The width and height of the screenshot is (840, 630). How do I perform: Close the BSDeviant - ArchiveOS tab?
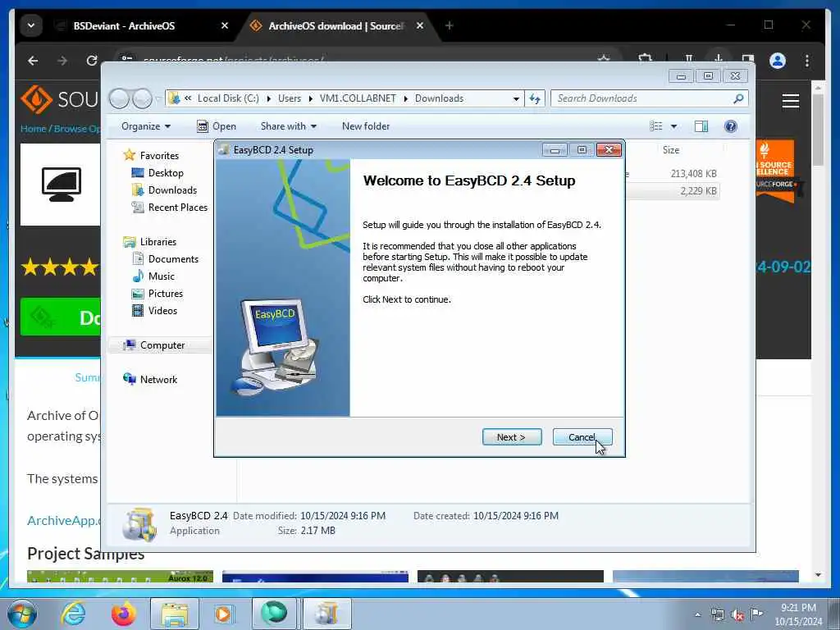225,25
